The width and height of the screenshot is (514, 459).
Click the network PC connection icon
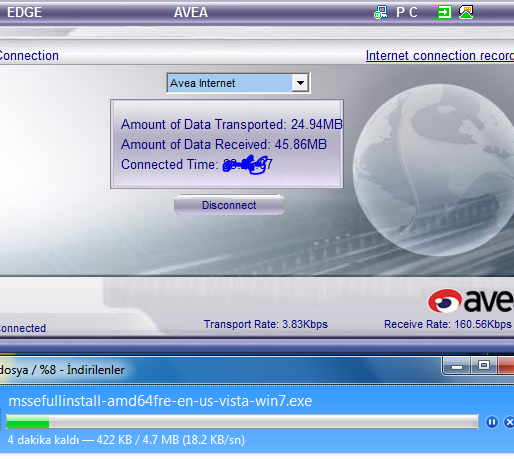(380, 12)
